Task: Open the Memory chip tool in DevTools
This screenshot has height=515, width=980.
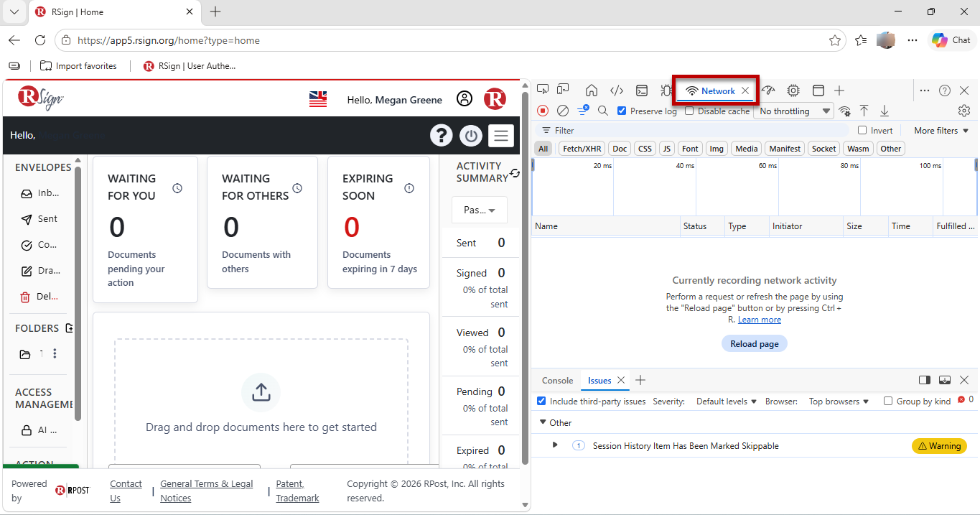Action: click(x=793, y=91)
